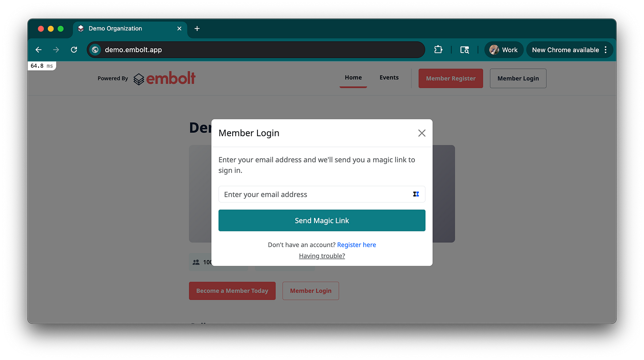This screenshot has height=360, width=644.
Task: Select the Home nav tab
Action: coord(353,77)
